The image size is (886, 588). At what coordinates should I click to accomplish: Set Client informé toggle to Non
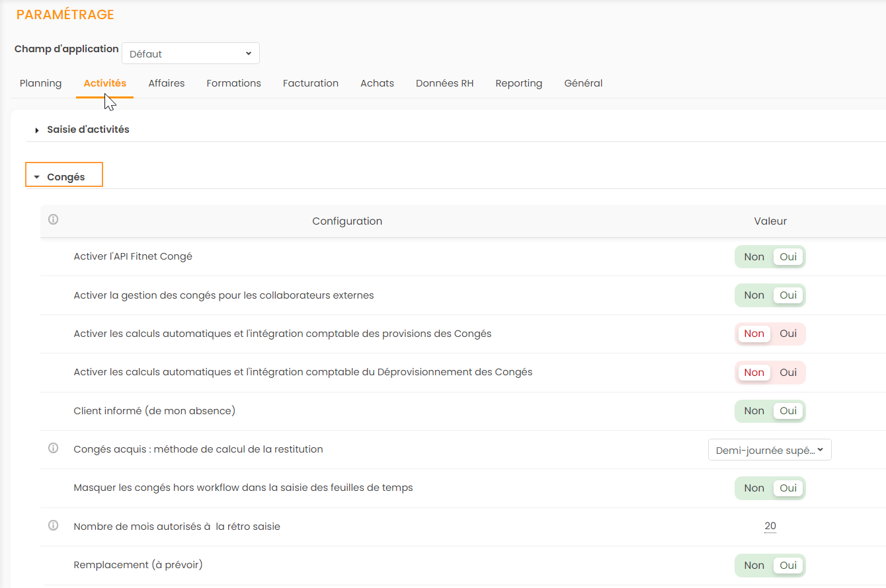coord(754,411)
